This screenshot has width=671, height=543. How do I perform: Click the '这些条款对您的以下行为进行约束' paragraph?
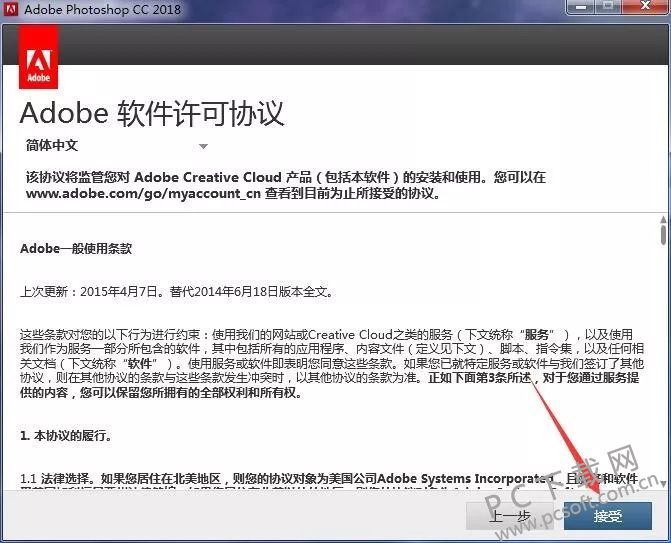[332, 363]
